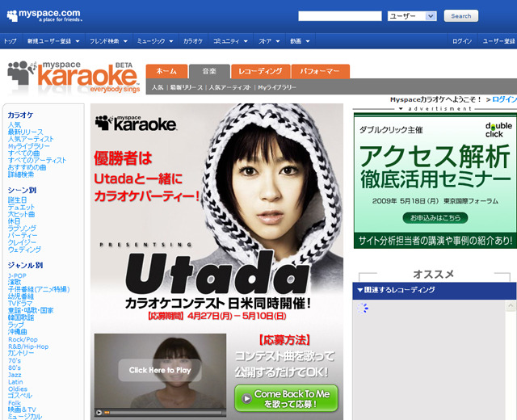This screenshot has height=420, width=517.
Task: Click Click Here to Play video overlay
Action: click(x=160, y=370)
